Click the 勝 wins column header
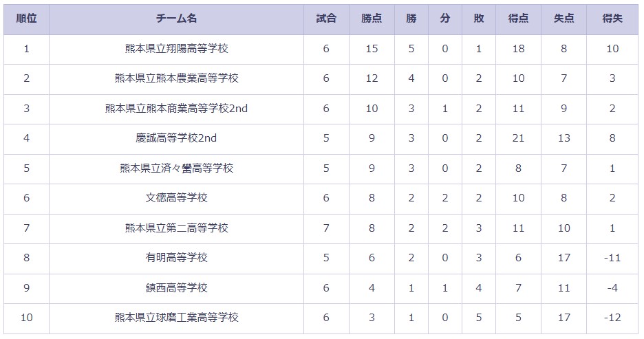Viewport: 644px width, 339px height. 411,19
